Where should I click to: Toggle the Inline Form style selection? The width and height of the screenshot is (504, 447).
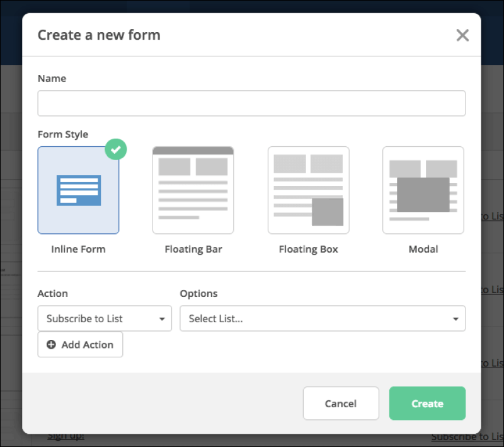[78, 190]
